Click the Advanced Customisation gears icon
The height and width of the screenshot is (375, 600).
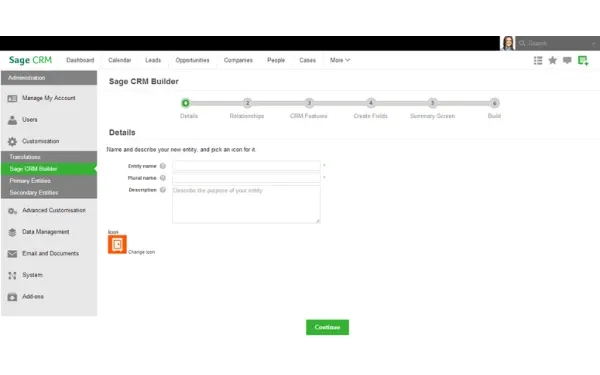coord(12,211)
